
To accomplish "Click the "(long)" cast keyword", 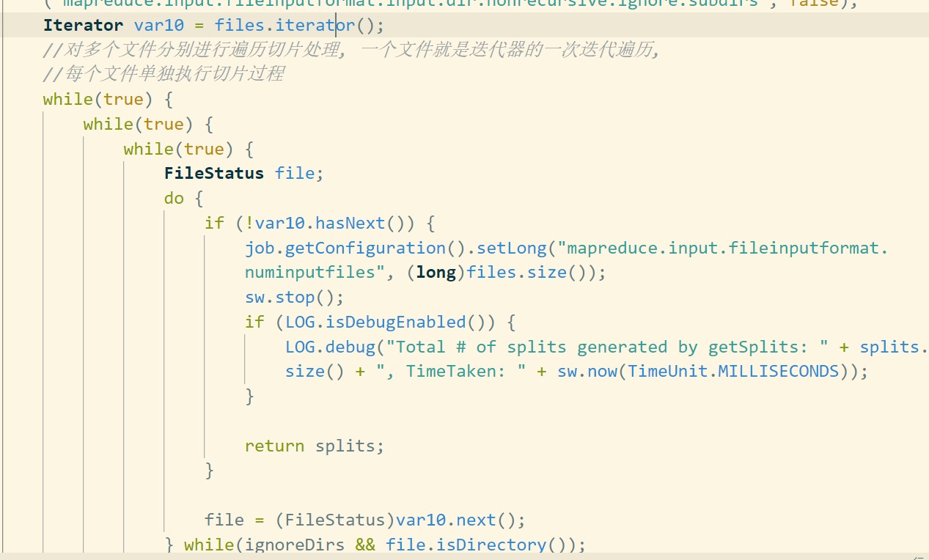I will (x=436, y=272).
